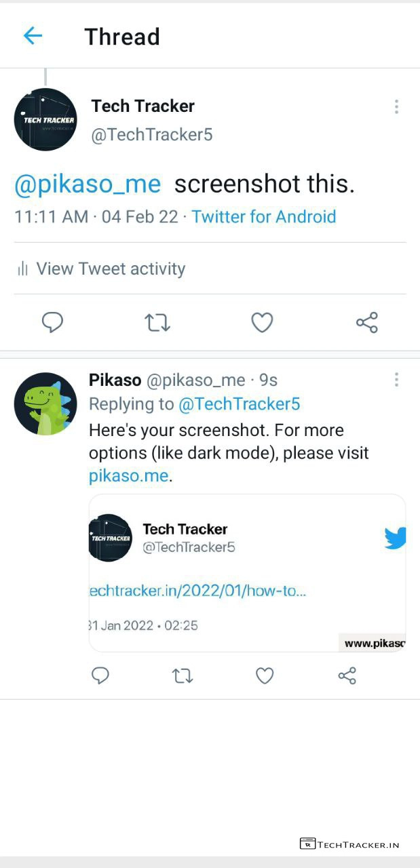
Task: Open Pikaso dinosaur profile avatar
Action: pyautogui.click(x=45, y=403)
